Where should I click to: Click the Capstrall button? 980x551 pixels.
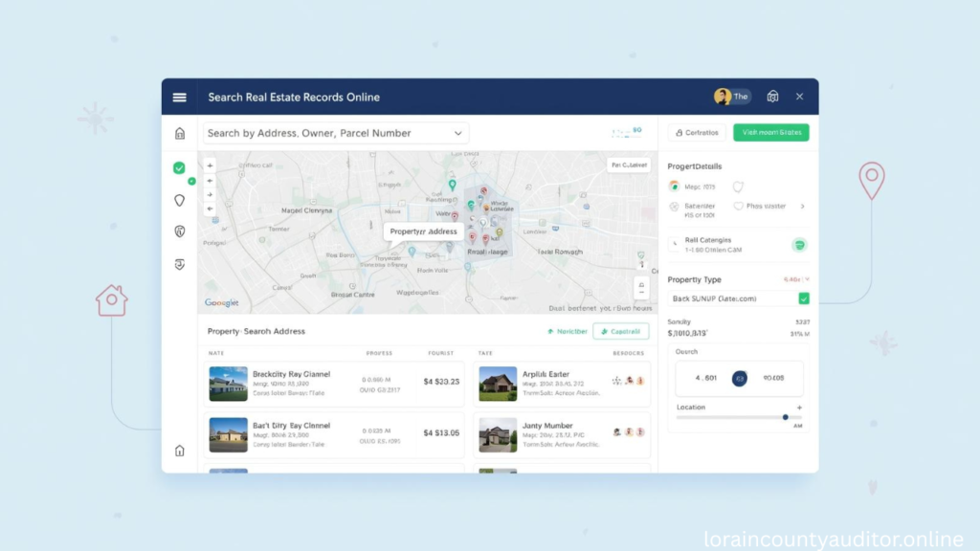(620, 330)
